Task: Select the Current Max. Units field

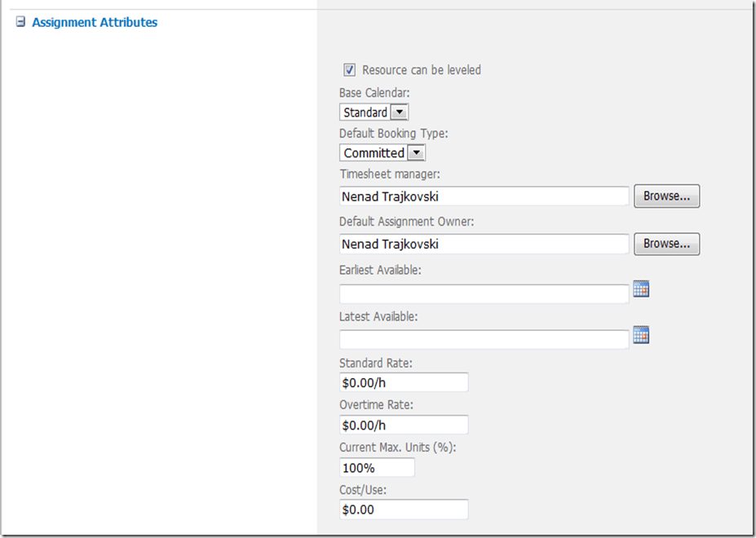Action: click(377, 468)
